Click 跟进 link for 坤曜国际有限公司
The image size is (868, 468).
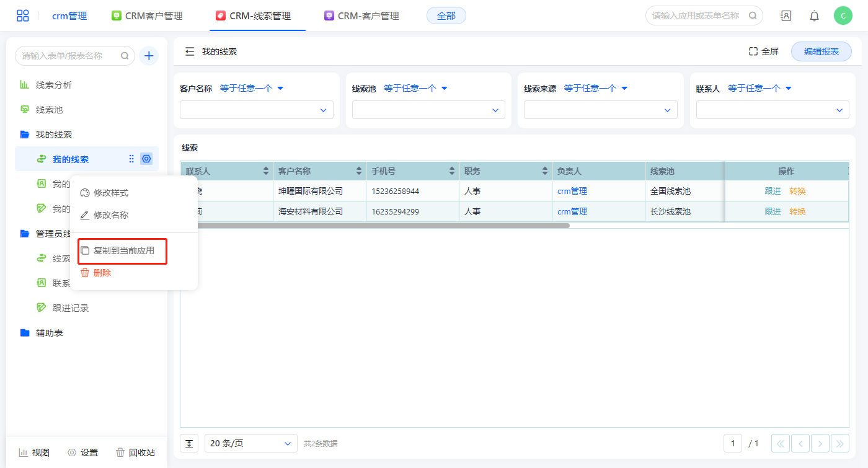coord(773,192)
